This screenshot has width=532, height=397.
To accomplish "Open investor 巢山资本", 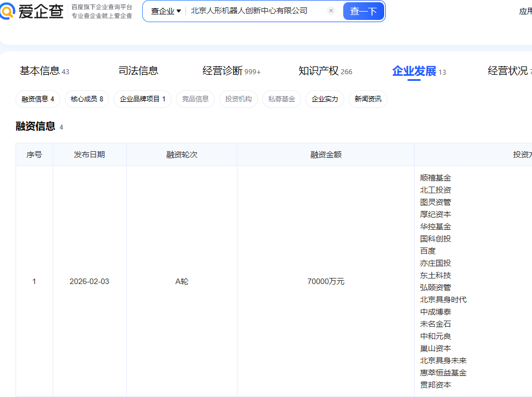I will (435, 349).
